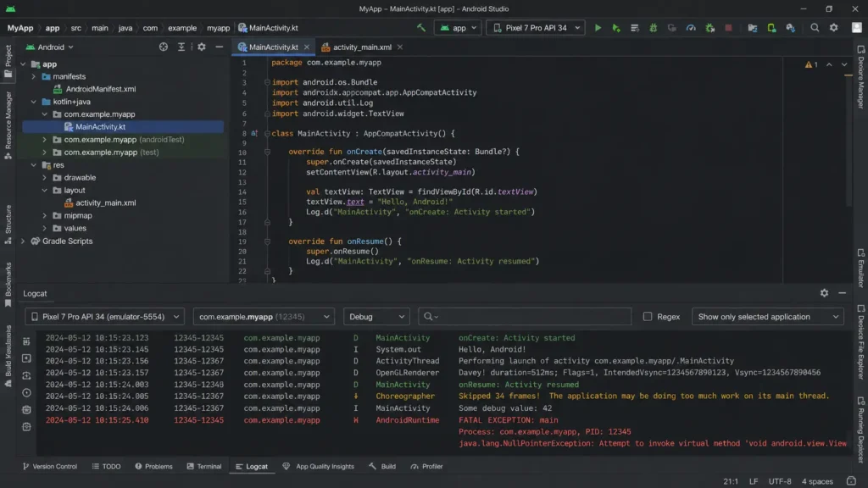Close the activity_main.xml tab
This screenshot has width=868, height=488.
pyautogui.click(x=400, y=47)
